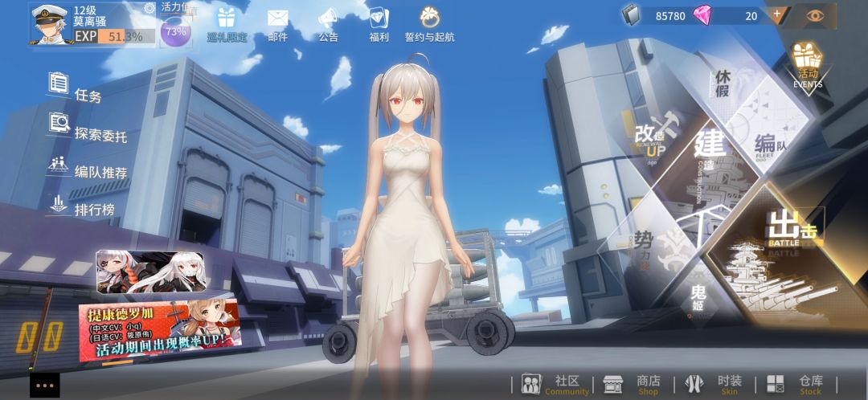
Task: Click the 85780 resource value
Action: 670,16
